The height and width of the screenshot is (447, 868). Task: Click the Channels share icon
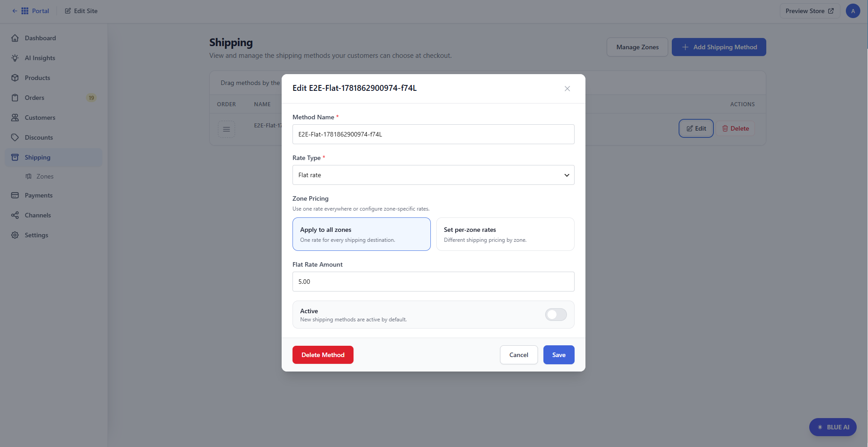(x=15, y=215)
